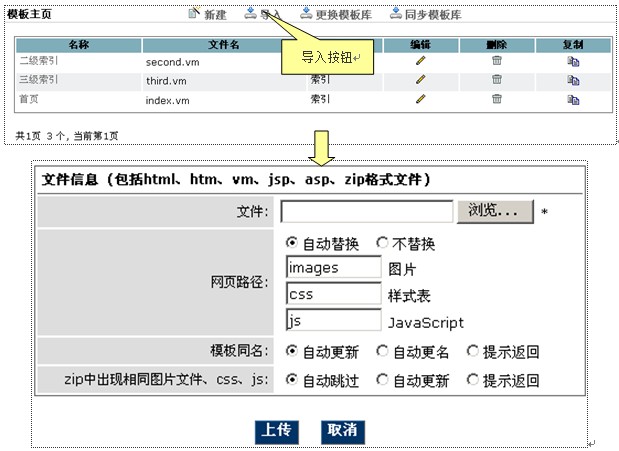Click the third.vm file name
This screenshot has height=451, width=619.
click(166, 81)
